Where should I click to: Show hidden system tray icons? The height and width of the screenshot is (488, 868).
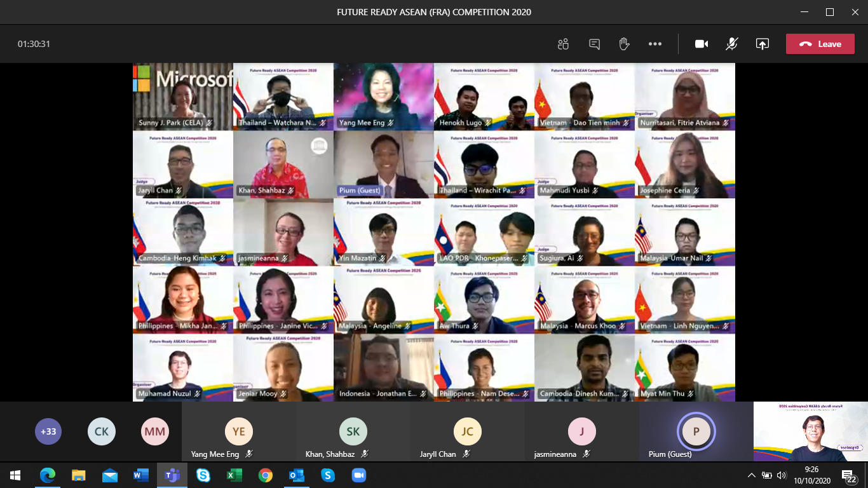tap(752, 475)
